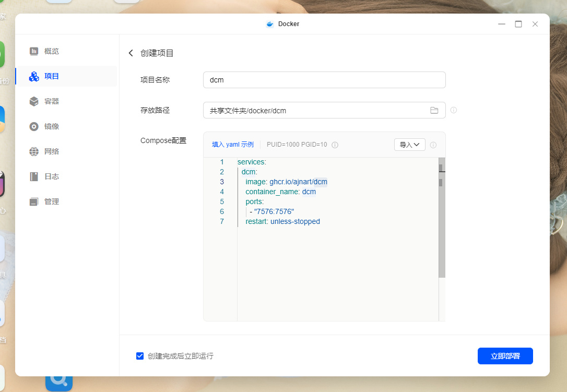
Task: Click the 镜像 disc icon
Action: pyautogui.click(x=34, y=126)
